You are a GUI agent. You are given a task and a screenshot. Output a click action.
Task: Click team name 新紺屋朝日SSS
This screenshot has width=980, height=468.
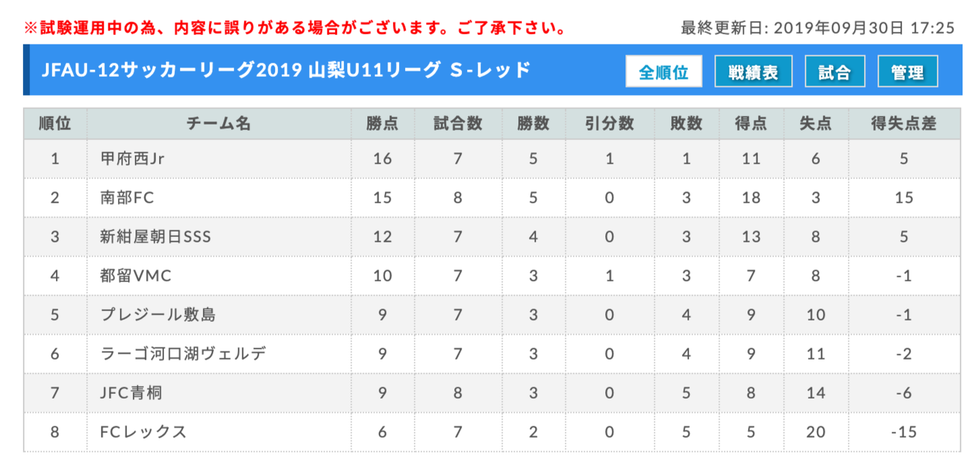155,237
